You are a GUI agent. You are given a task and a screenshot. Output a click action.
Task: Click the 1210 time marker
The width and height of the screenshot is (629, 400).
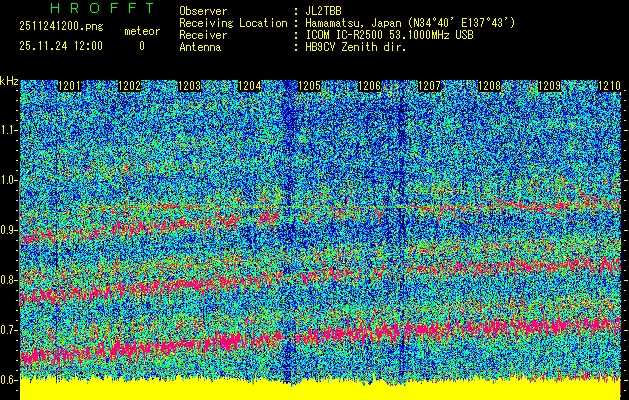609,87
